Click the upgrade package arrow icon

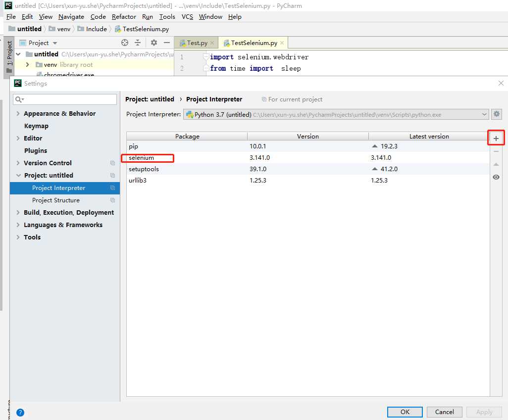[496, 165]
